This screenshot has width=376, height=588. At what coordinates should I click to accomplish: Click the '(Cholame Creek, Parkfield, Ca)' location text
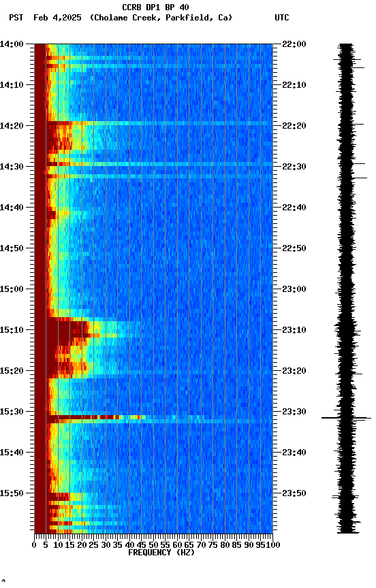(x=161, y=18)
